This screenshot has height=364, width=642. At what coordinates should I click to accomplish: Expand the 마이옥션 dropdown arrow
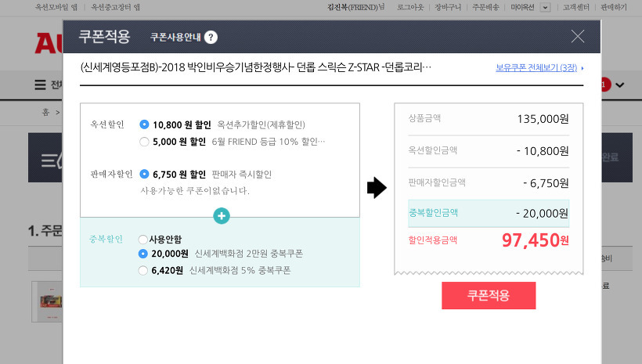pyautogui.click(x=545, y=7)
